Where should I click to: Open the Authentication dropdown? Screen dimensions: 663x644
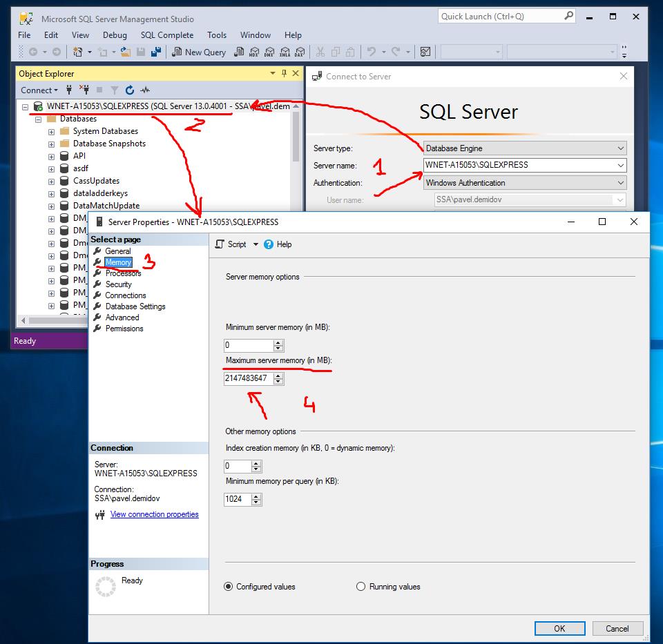(x=620, y=183)
